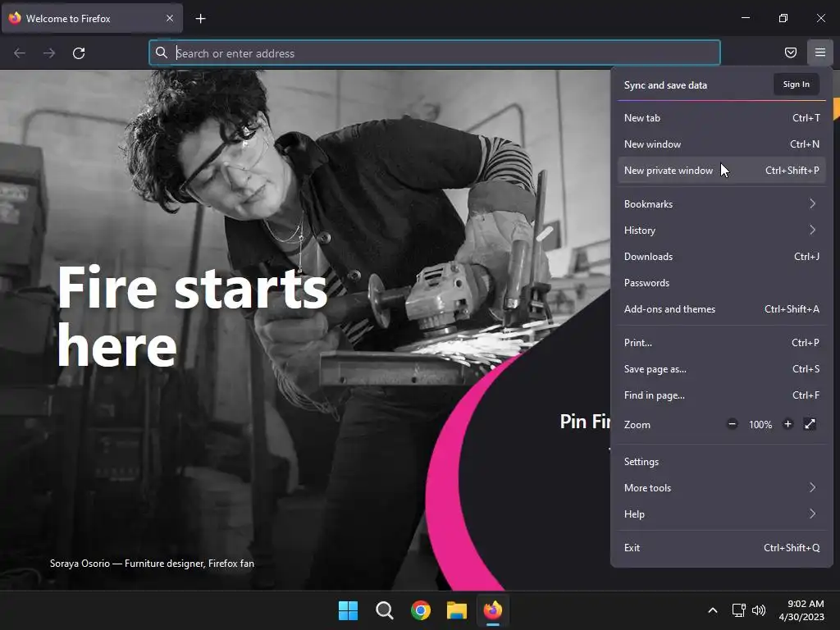Exit Firefox via menu
The width and height of the screenshot is (840, 630).
pyautogui.click(x=722, y=548)
